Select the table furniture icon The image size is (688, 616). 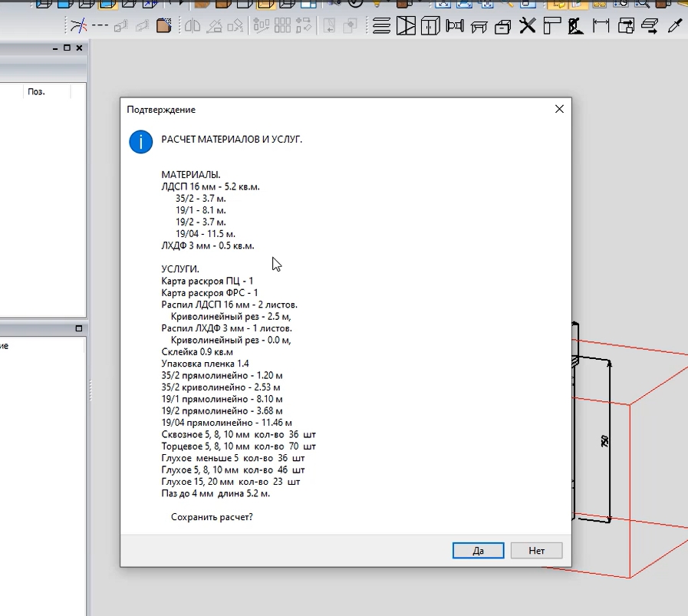coord(479,27)
